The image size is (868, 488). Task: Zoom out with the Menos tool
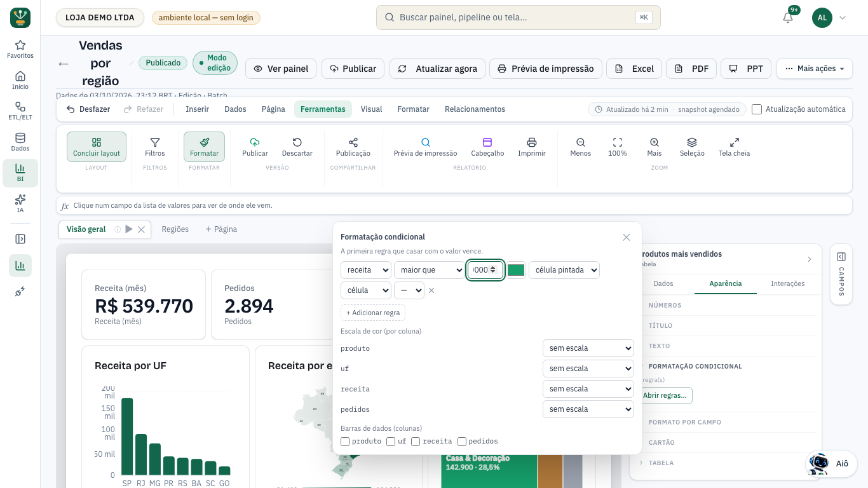coord(581,147)
